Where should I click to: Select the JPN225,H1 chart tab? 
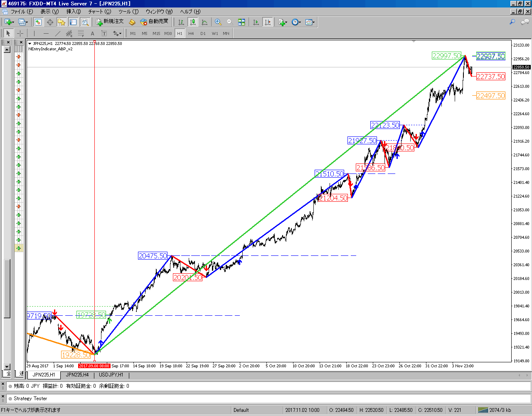pyautogui.click(x=44, y=375)
